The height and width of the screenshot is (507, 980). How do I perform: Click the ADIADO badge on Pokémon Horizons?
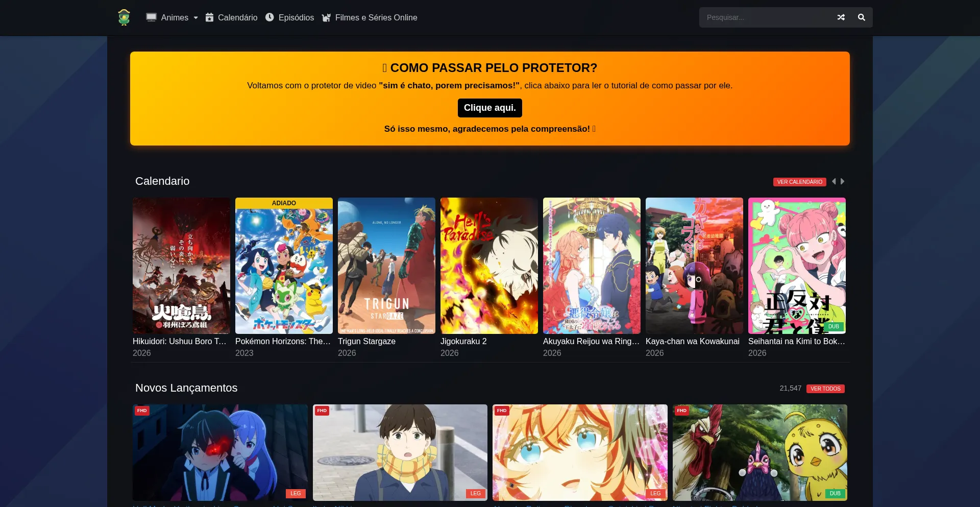pyautogui.click(x=284, y=203)
